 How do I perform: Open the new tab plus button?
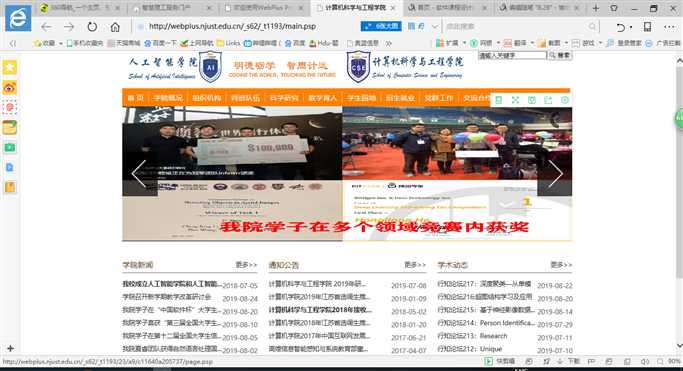click(595, 8)
